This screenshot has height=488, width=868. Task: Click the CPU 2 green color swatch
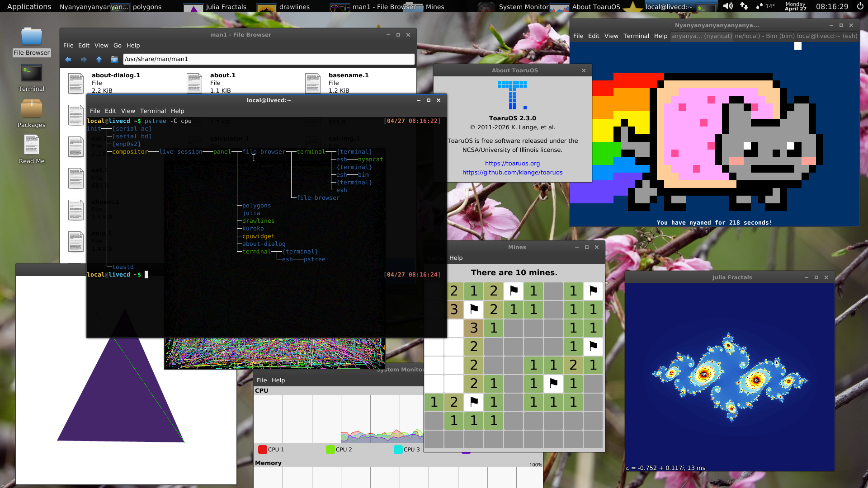pos(330,449)
